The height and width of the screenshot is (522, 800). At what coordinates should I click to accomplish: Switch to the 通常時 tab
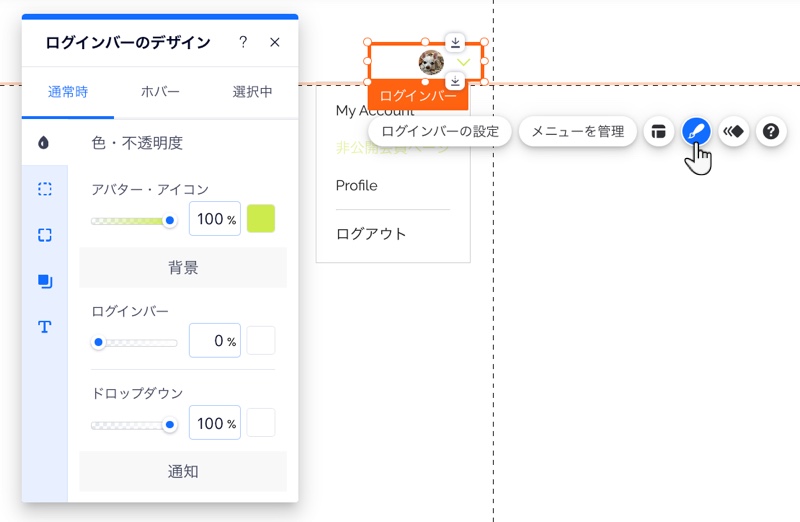pyautogui.click(x=68, y=92)
